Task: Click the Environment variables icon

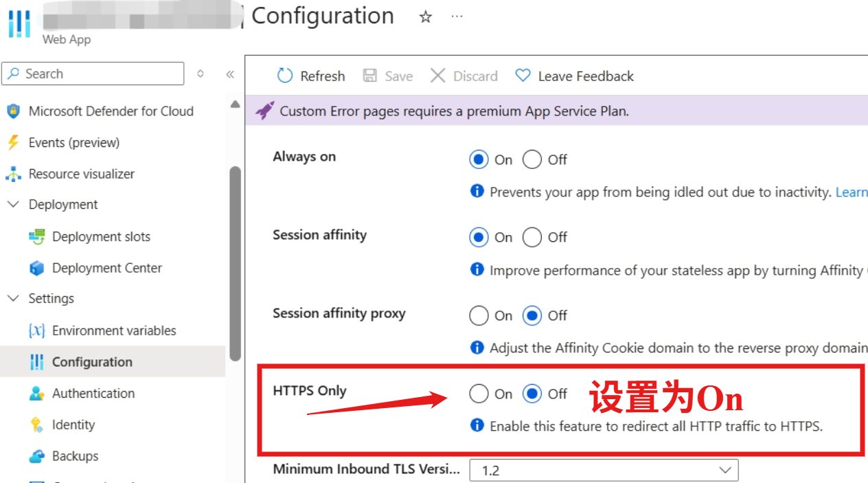Action: click(x=36, y=330)
